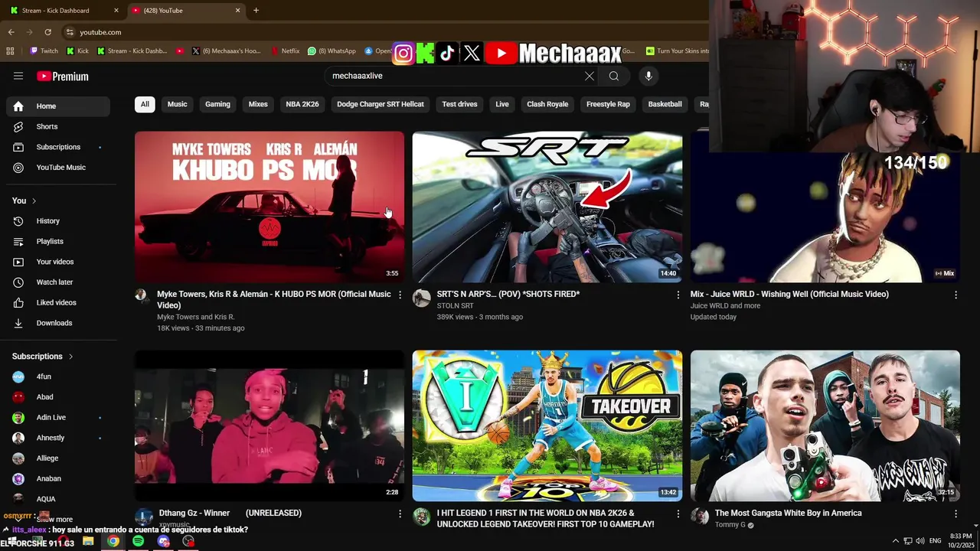Open more options for Dthang Gz Winner video
980x551 pixels.
[x=400, y=514]
